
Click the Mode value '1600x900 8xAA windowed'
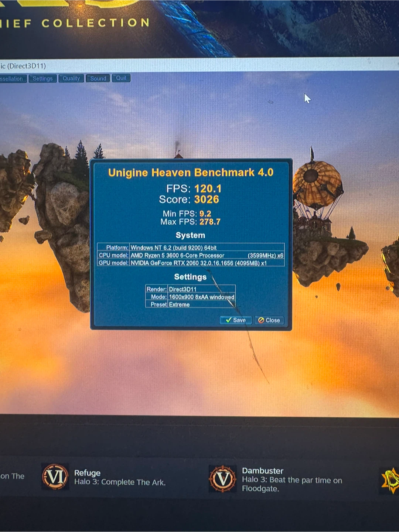point(201,297)
